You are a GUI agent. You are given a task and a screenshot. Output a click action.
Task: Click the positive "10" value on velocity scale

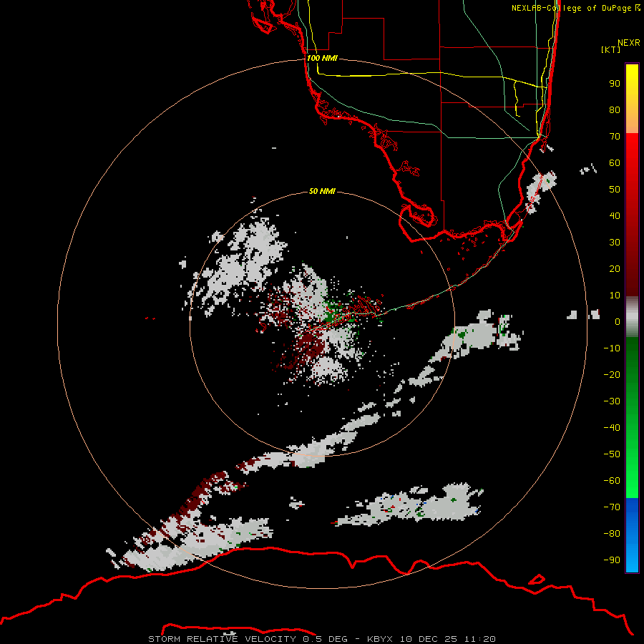(x=615, y=296)
